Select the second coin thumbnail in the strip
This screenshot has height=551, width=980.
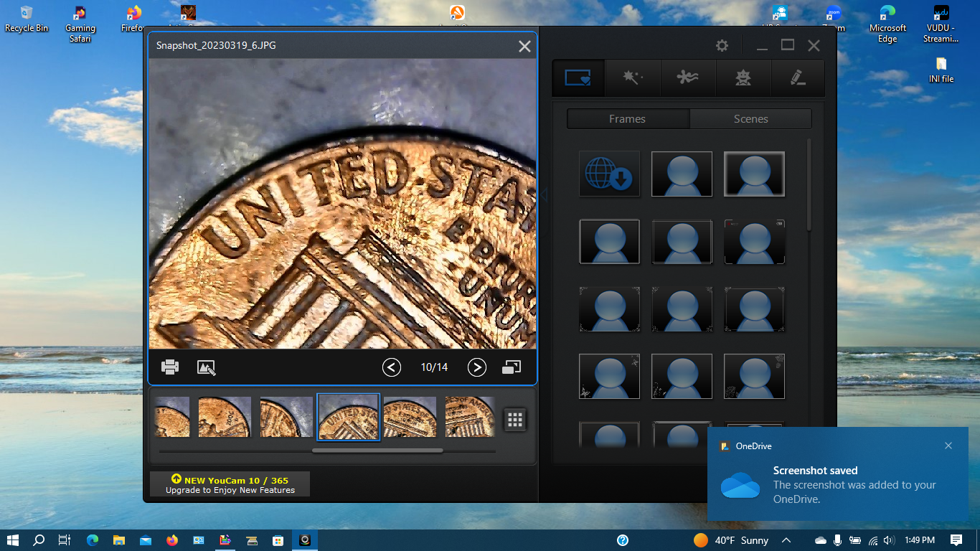coord(225,417)
